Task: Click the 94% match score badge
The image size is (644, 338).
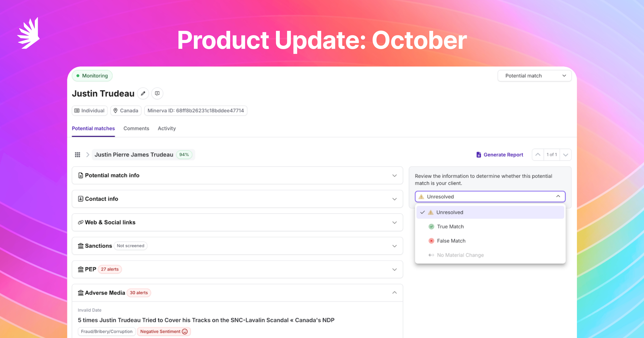Action: 184,155
